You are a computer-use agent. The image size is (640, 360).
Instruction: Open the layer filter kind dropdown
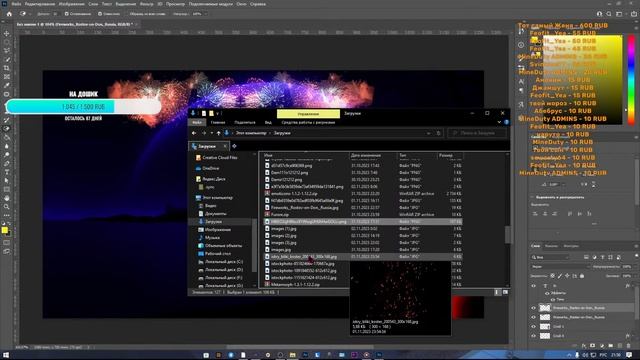pyautogui.click(x=550, y=257)
